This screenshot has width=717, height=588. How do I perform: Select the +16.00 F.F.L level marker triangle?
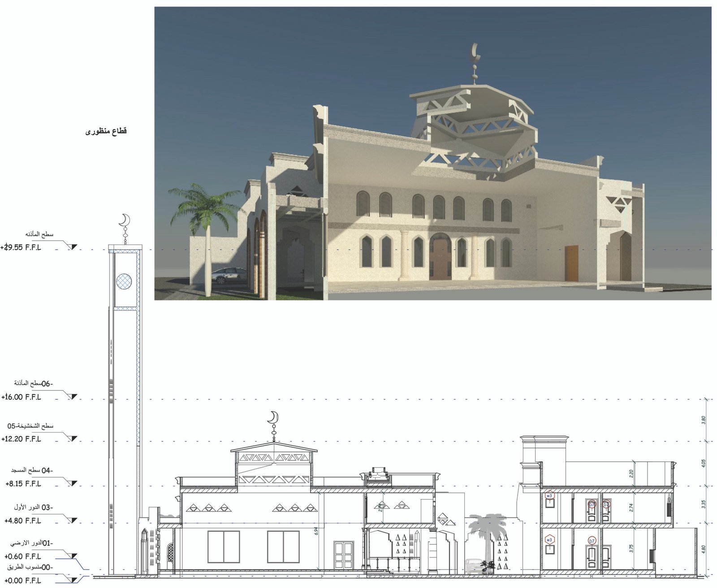(73, 397)
